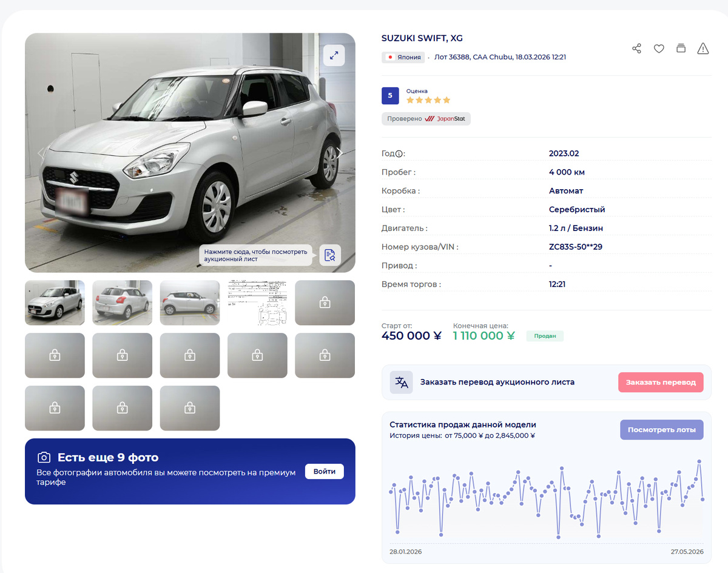
Task: Show next car photo arrow
Action: click(340, 153)
